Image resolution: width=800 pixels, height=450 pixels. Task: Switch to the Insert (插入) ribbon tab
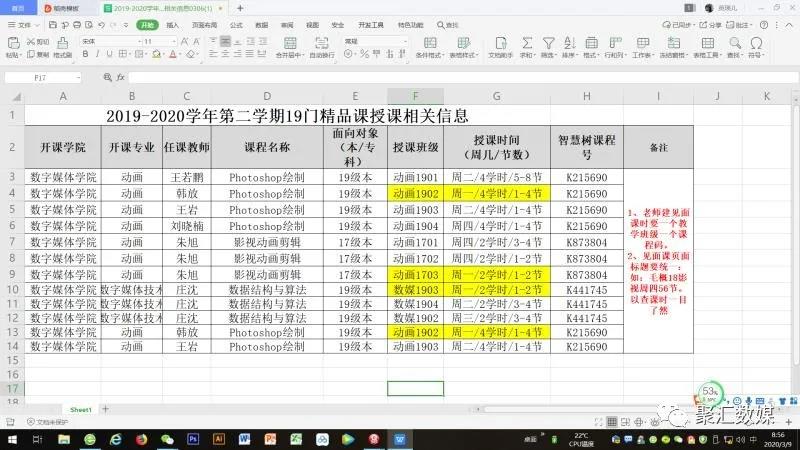(x=173, y=25)
